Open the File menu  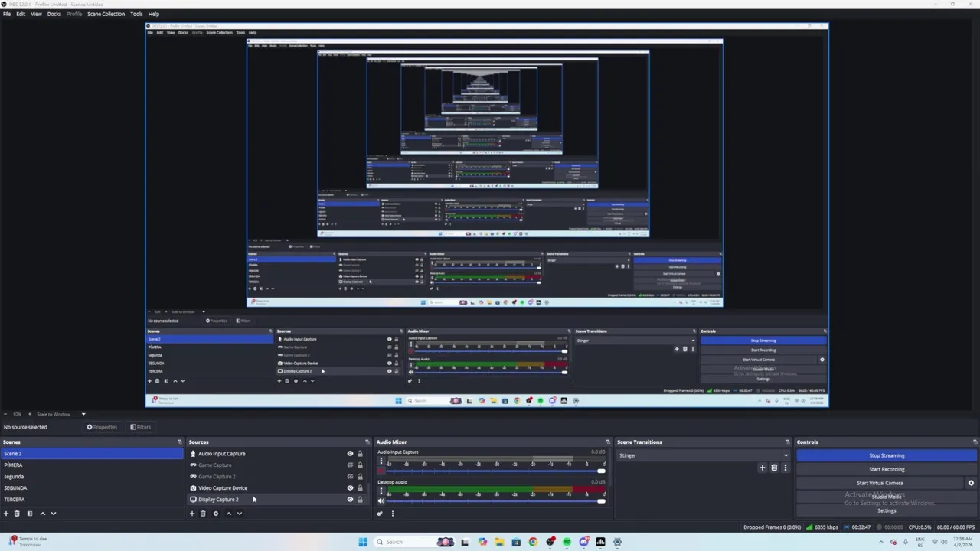[x=7, y=14]
